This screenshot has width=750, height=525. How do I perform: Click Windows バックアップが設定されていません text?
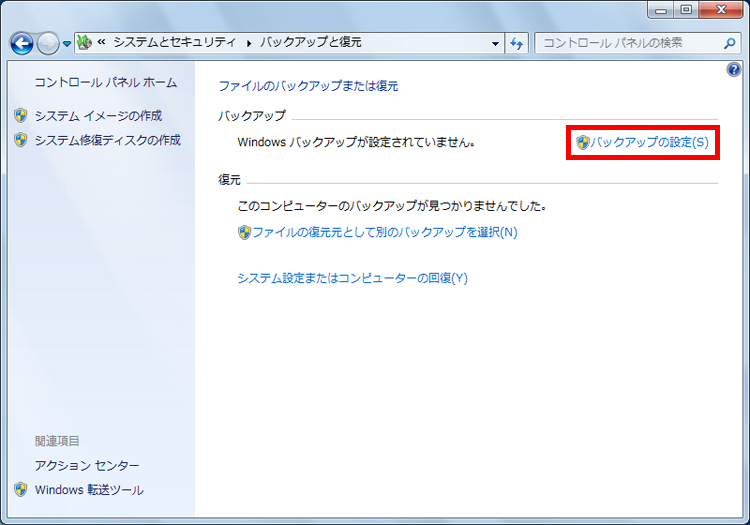pos(356,142)
